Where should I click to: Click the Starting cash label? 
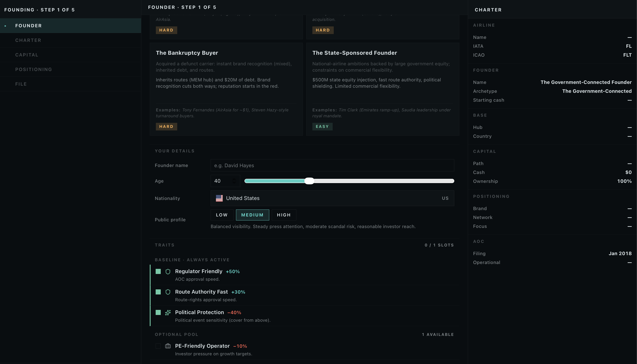coord(489,100)
